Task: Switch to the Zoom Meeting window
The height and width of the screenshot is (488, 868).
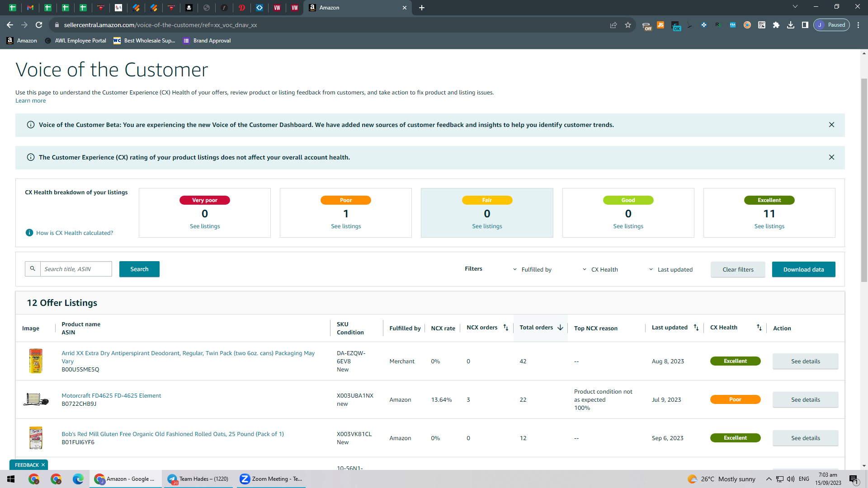Action: [271, 479]
